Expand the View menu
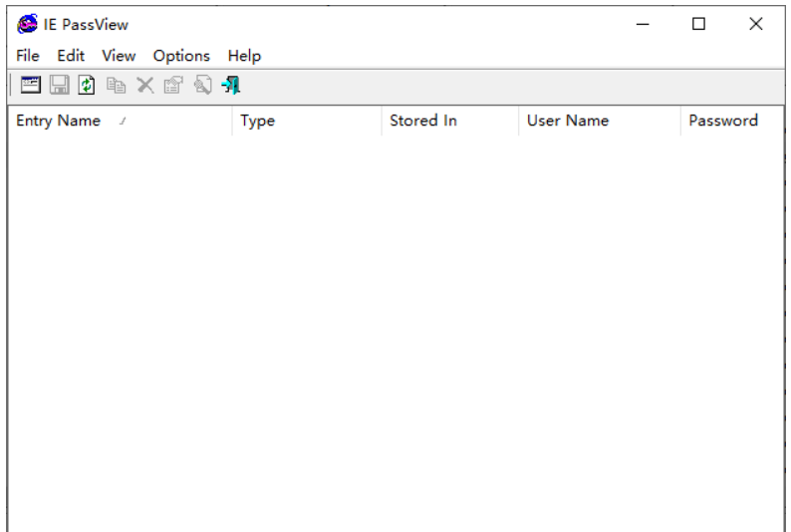 point(119,56)
